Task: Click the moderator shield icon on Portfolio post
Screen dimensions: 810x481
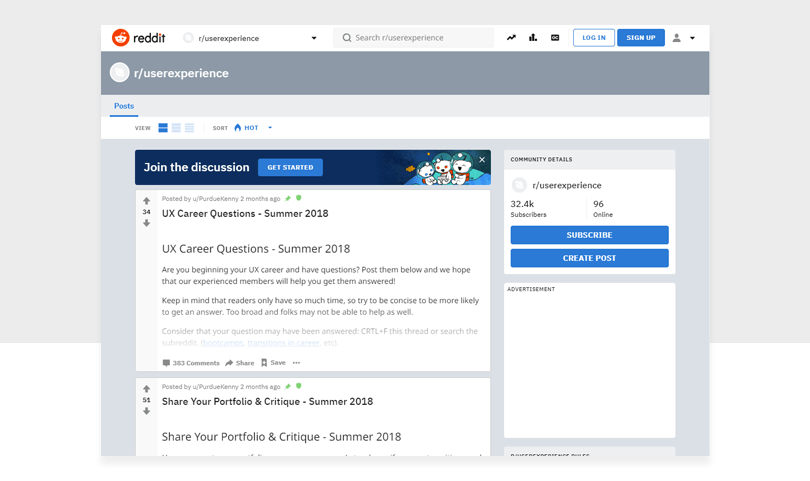Action: (x=299, y=386)
